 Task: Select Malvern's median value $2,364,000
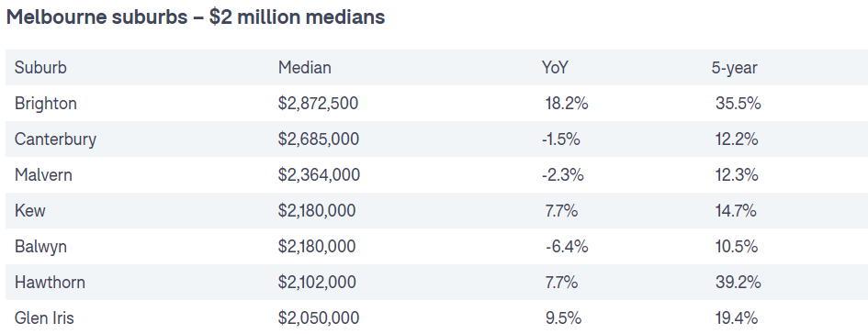coord(319,174)
